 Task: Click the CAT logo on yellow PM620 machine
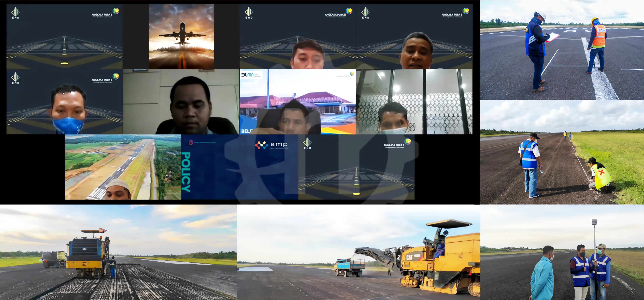(410, 257)
